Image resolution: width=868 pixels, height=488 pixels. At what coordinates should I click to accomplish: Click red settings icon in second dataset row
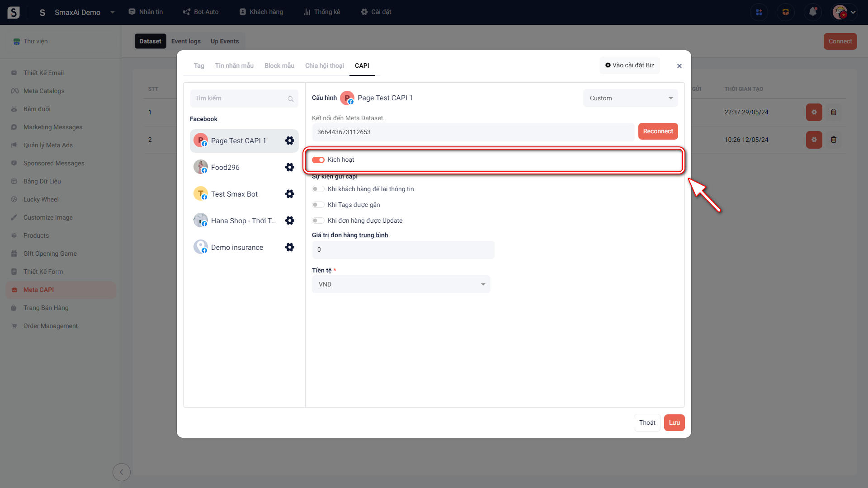pos(814,140)
